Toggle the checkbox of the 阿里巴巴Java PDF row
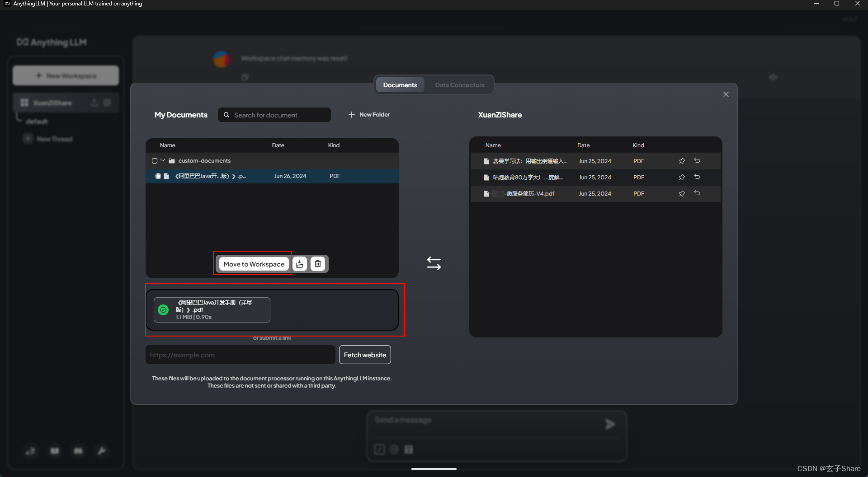The height and width of the screenshot is (477, 868). point(158,176)
